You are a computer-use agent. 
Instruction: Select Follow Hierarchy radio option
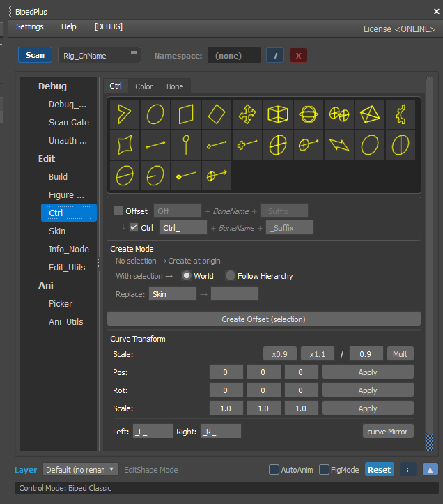coord(231,276)
